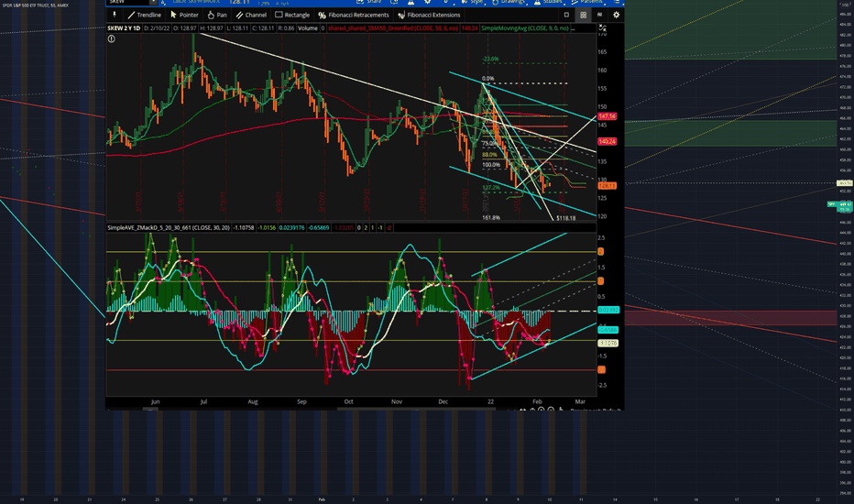Screen dimensions: 854x504
Task: Activate the Pan hand tool
Action: pos(217,15)
